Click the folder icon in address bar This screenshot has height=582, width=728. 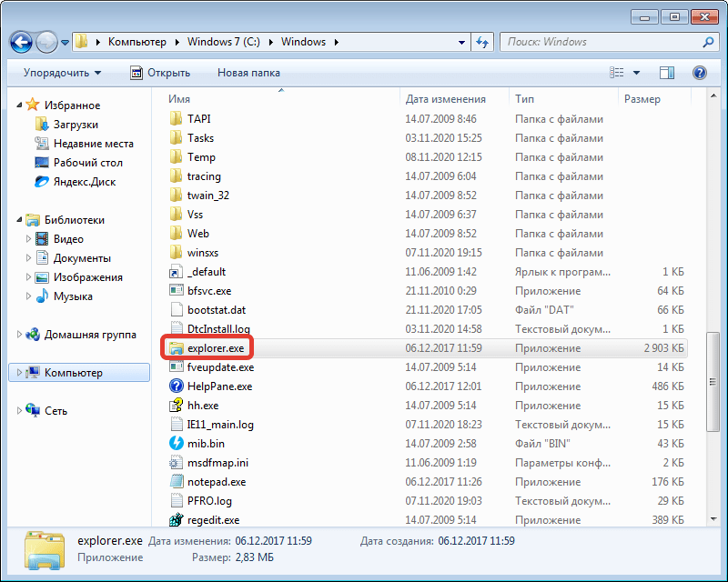(x=81, y=41)
